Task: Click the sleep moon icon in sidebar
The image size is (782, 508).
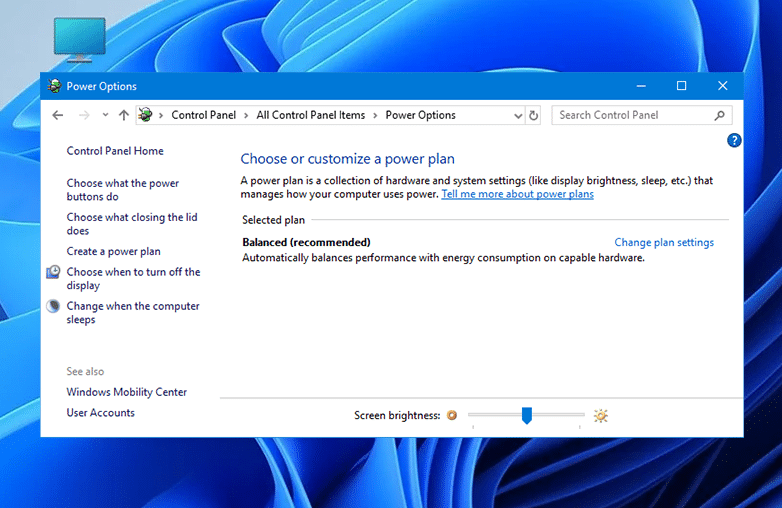Action: 53,306
